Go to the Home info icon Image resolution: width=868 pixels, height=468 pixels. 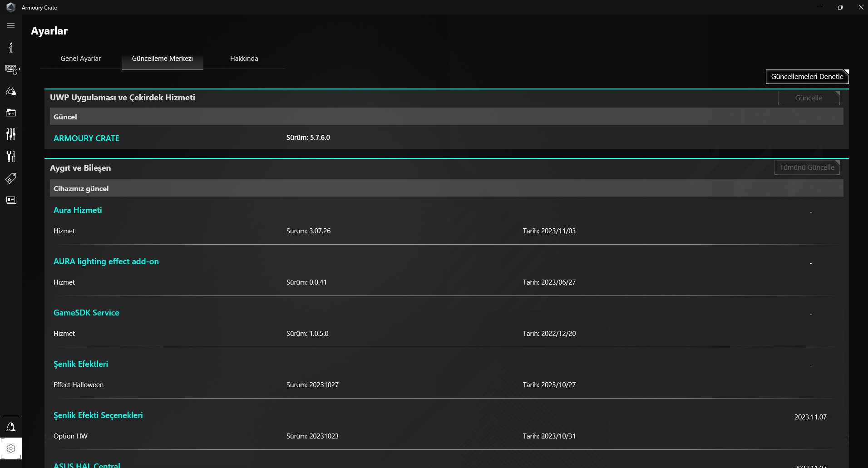[11, 48]
